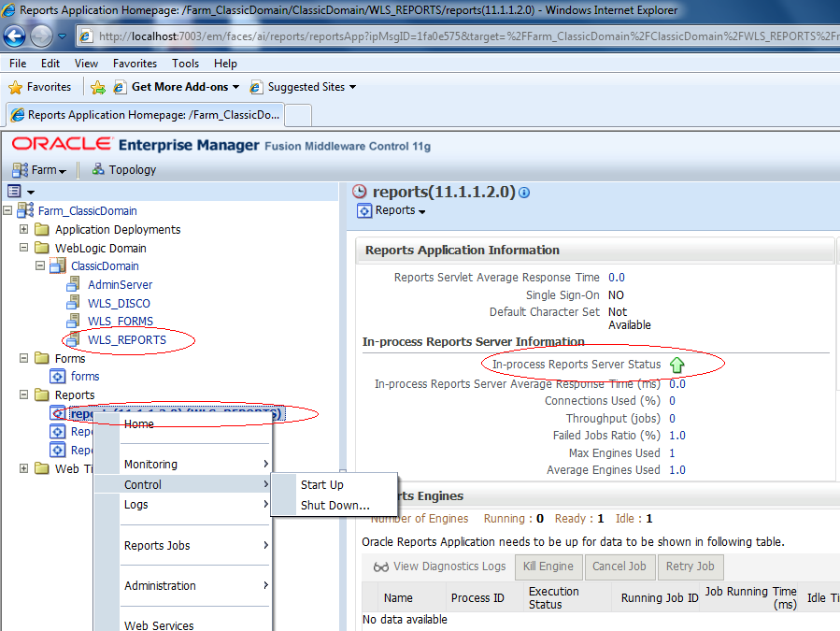
Task: Choose Start Up in Control submenu
Action: point(335,485)
